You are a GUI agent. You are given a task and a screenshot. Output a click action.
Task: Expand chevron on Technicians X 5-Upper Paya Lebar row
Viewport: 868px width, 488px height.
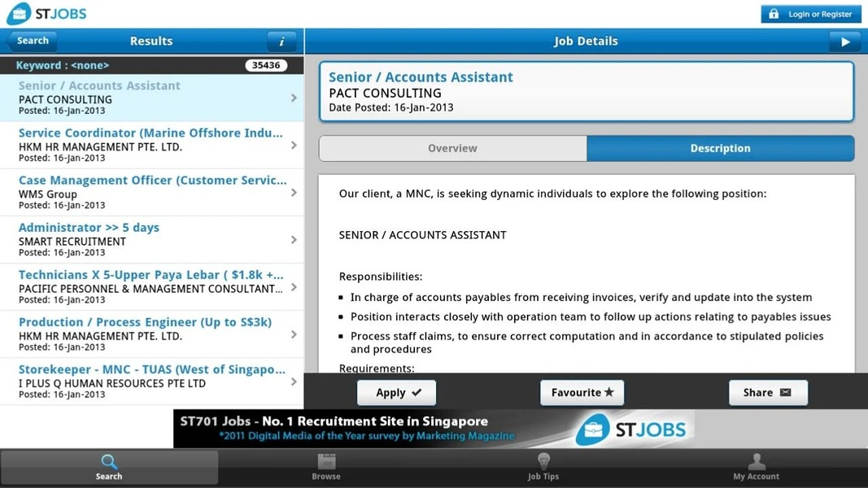click(x=294, y=287)
